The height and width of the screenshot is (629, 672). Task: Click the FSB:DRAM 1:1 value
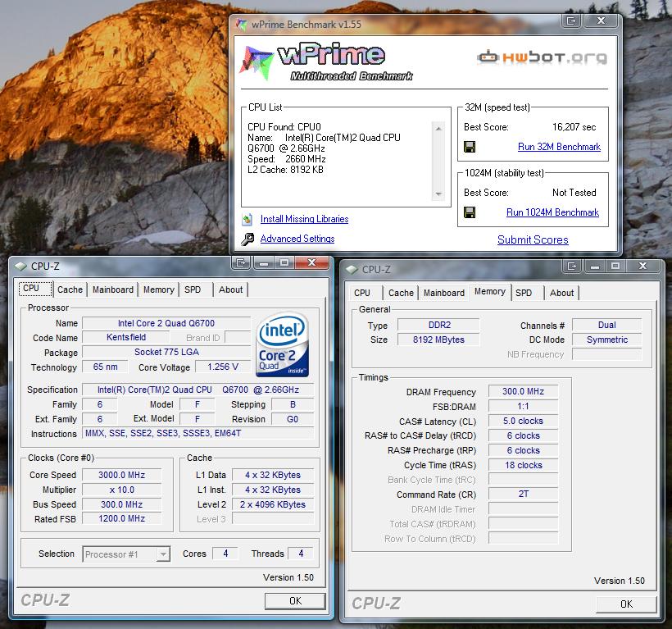(524, 407)
